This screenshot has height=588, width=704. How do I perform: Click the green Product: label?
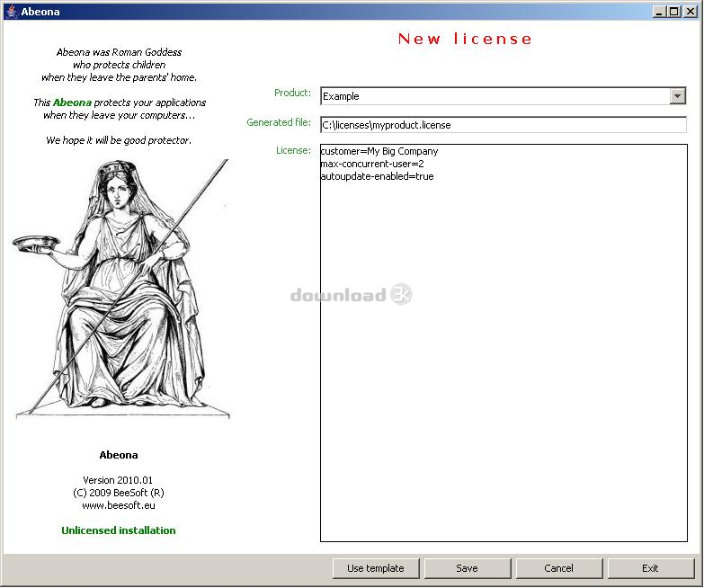tap(292, 94)
